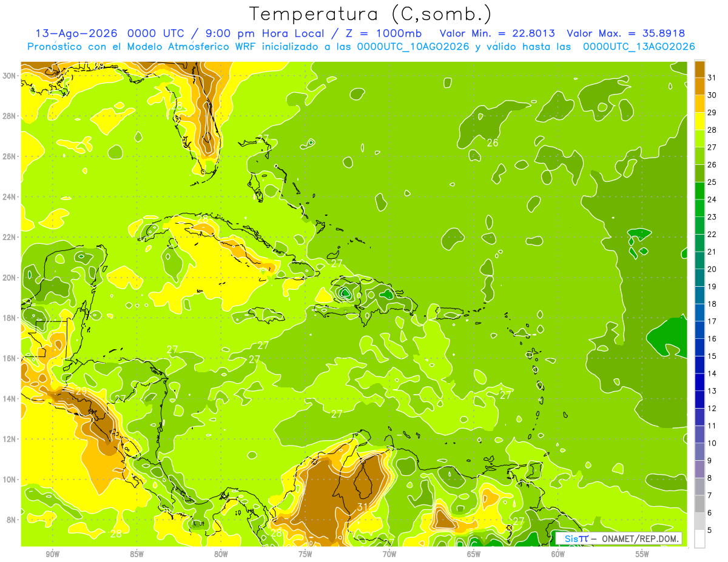Click 'Valor Max. = 35.8918' in the header
This screenshot has width=728, height=562.
pos(625,33)
